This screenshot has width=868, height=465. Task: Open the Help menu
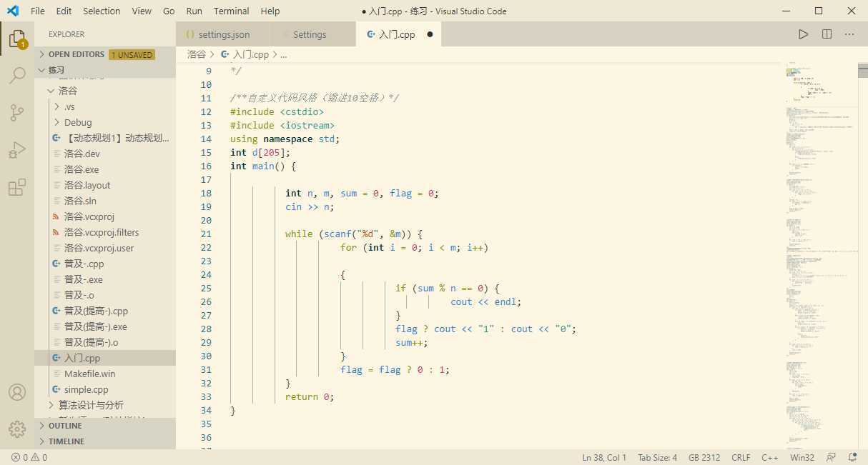coord(270,11)
